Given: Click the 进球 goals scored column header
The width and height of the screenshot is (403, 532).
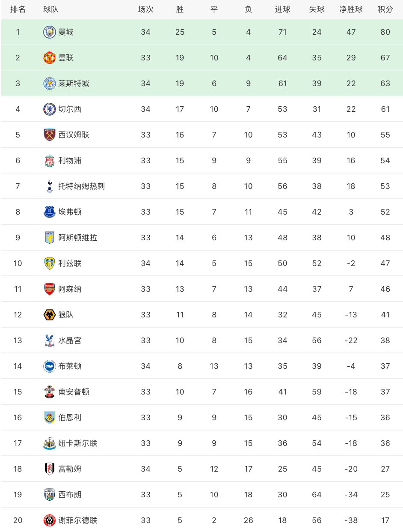Looking at the screenshot, I should [x=282, y=9].
